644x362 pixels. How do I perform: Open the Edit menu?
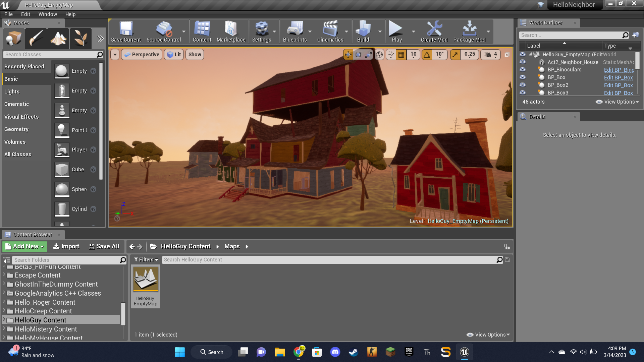(25, 14)
